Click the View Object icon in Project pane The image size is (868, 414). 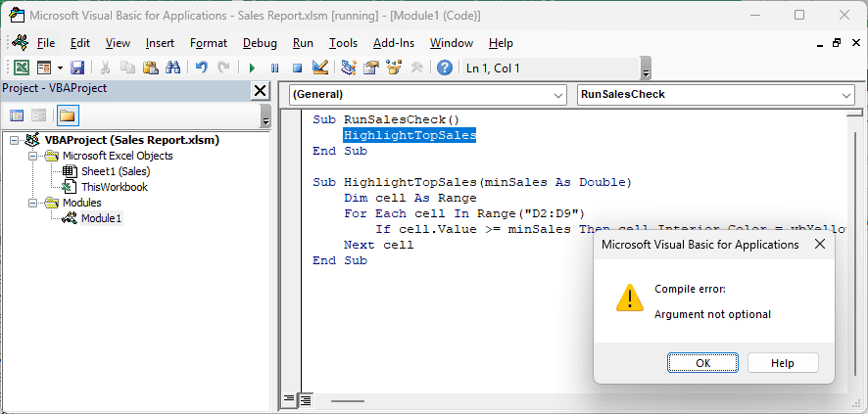click(38, 115)
